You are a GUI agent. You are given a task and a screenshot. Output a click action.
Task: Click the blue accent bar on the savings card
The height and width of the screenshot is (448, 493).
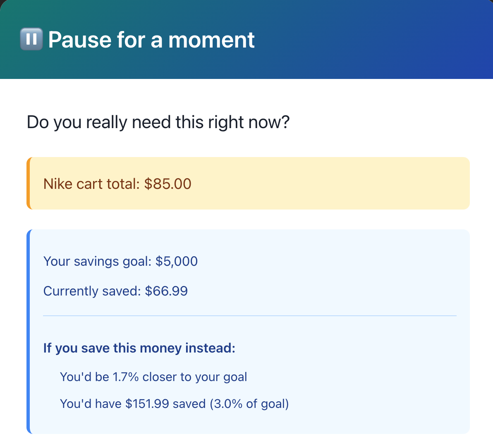click(29, 331)
